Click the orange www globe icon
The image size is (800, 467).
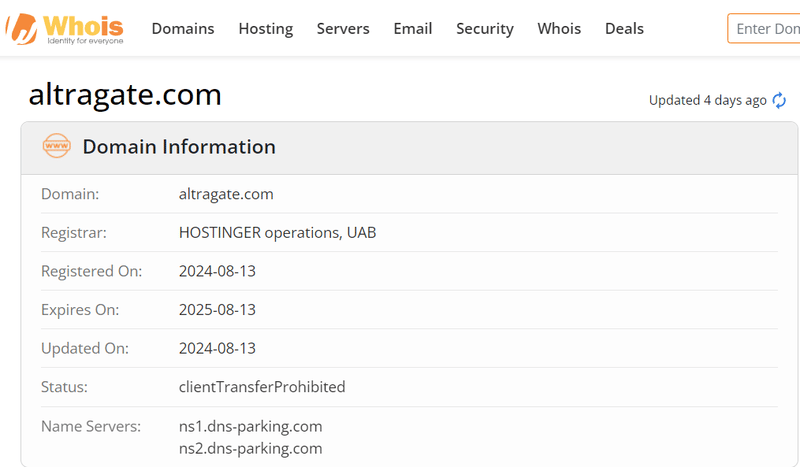pyautogui.click(x=57, y=146)
